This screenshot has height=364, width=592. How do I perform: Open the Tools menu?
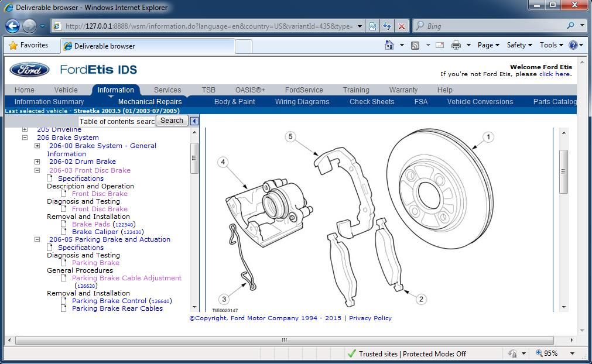(x=551, y=45)
